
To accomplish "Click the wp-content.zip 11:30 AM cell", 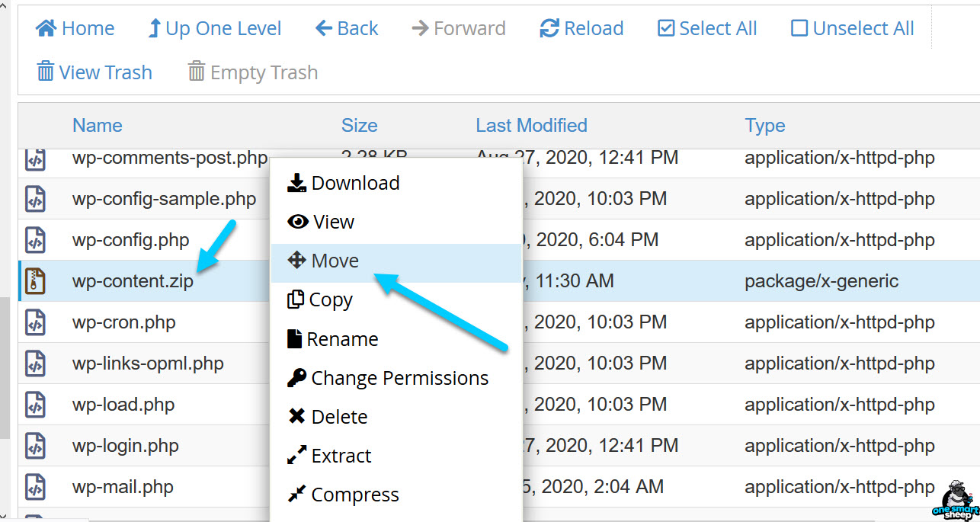I will tap(568, 281).
